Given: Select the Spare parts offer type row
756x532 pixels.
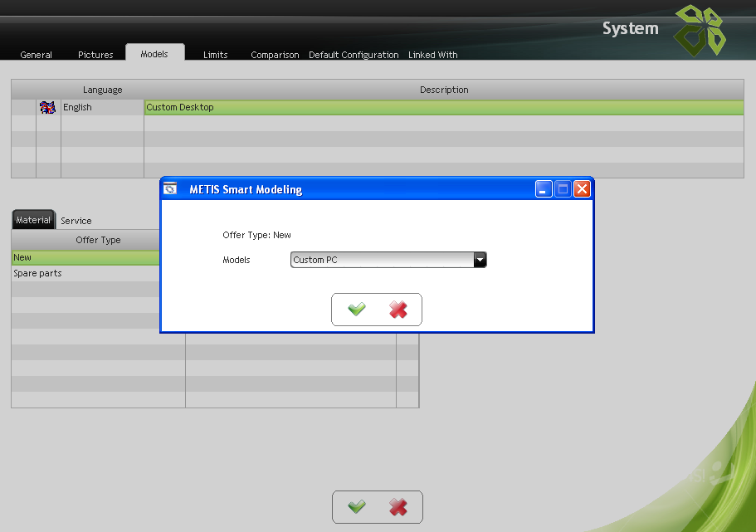Looking at the screenshot, I should tap(83, 273).
